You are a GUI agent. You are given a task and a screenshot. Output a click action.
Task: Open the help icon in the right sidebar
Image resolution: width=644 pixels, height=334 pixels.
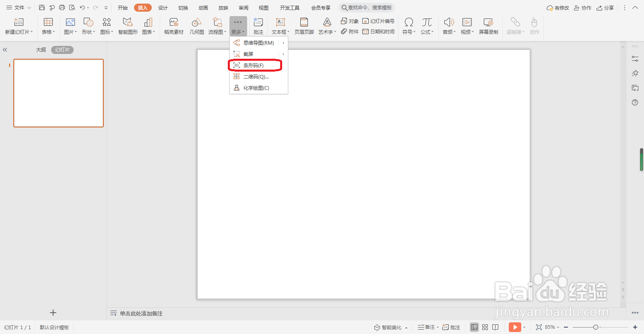635,103
